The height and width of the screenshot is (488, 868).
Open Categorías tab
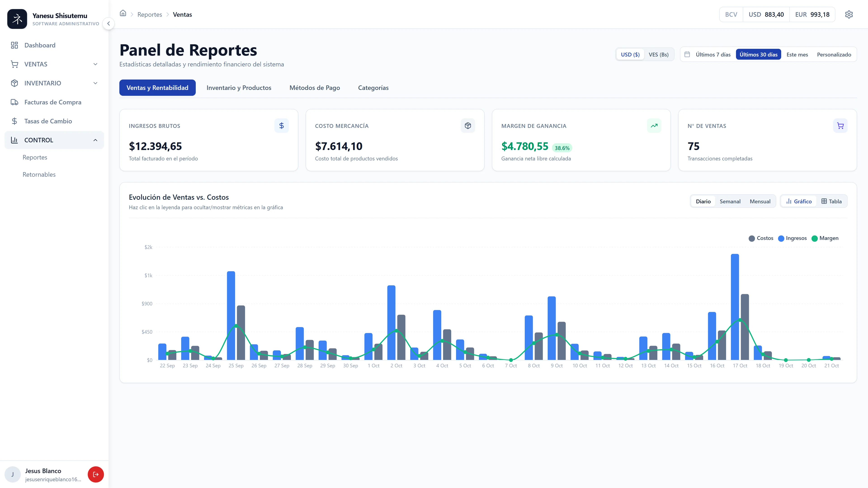373,88
